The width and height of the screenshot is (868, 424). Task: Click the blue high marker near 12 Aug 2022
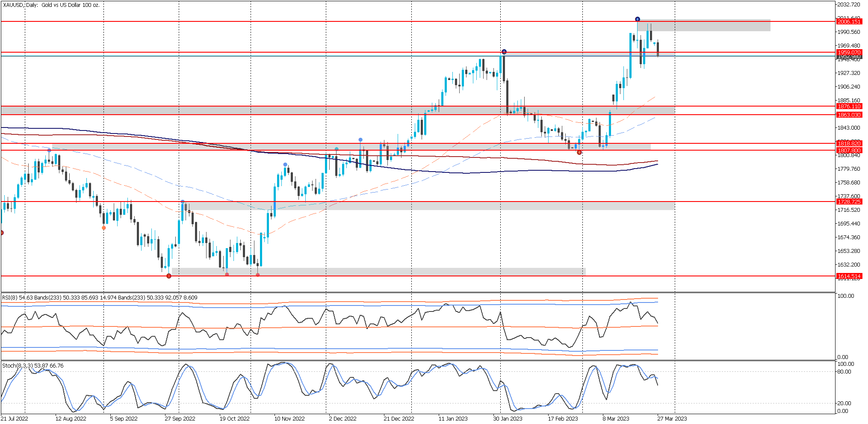click(x=49, y=150)
